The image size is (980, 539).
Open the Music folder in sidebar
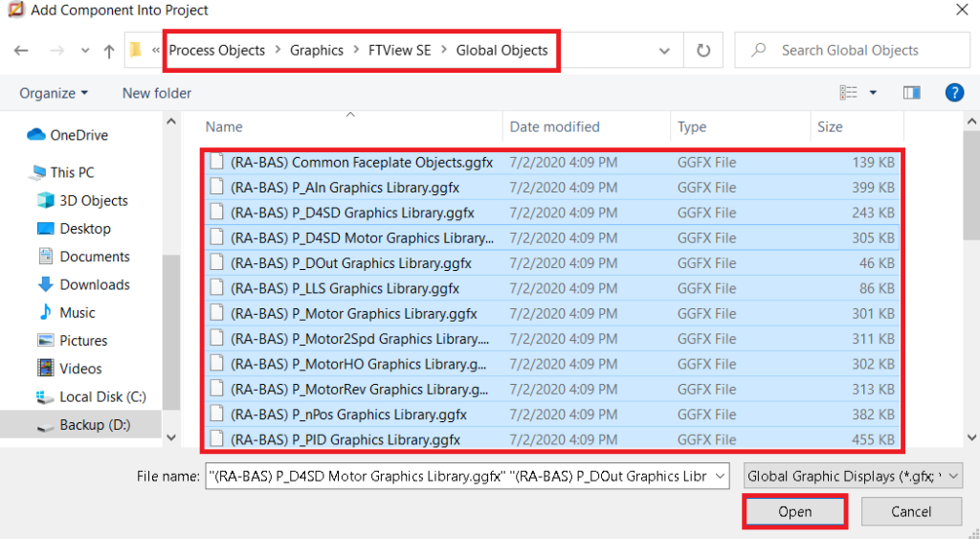pos(66,313)
